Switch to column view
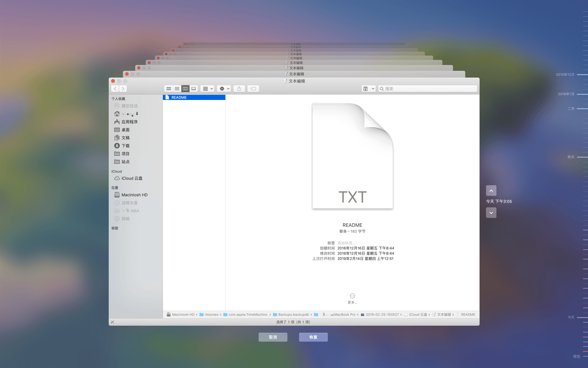The width and height of the screenshot is (588, 368). pos(185,89)
